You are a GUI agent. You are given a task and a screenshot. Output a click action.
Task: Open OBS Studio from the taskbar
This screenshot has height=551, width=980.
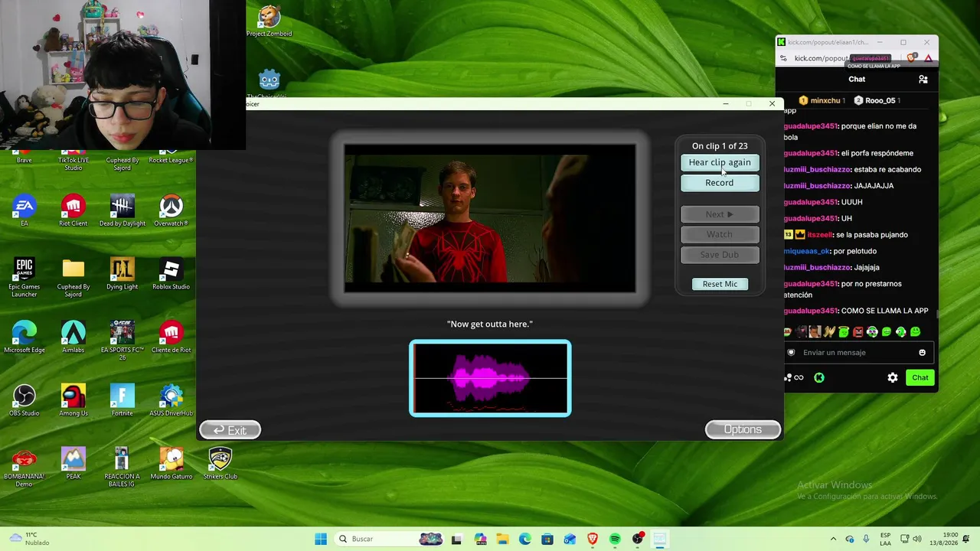(x=638, y=540)
